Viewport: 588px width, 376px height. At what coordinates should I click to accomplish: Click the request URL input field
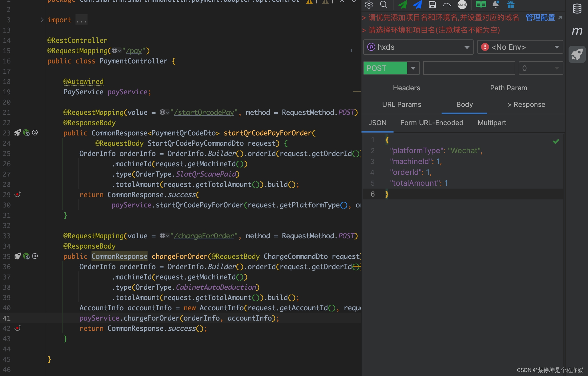pyautogui.click(x=469, y=68)
